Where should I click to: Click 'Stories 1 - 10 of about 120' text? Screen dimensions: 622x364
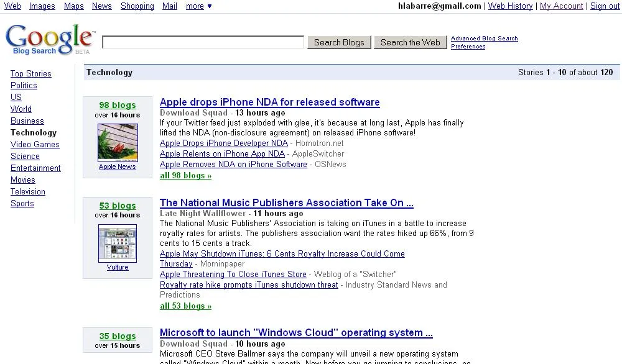pyautogui.click(x=565, y=73)
